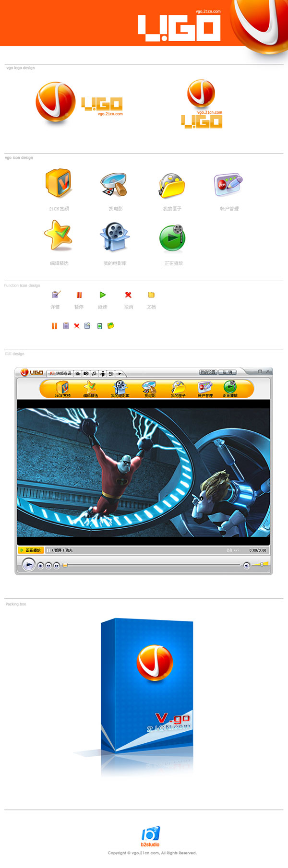Click the b2studio logo at the bottom
288x868 pixels.
[150, 836]
